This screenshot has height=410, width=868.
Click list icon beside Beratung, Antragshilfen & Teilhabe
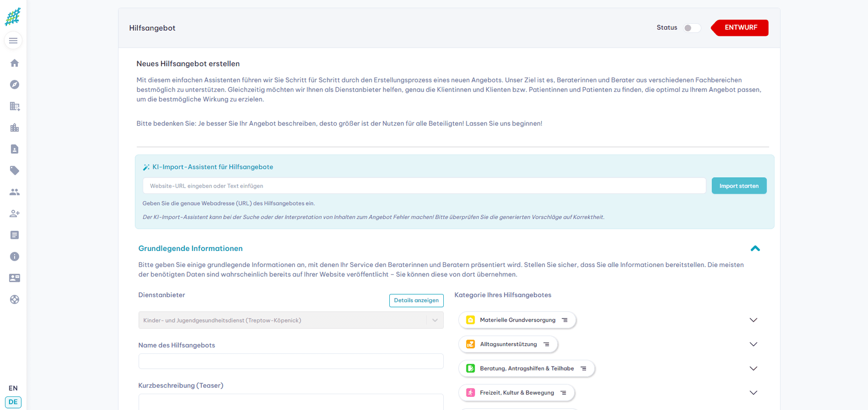pos(583,368)
